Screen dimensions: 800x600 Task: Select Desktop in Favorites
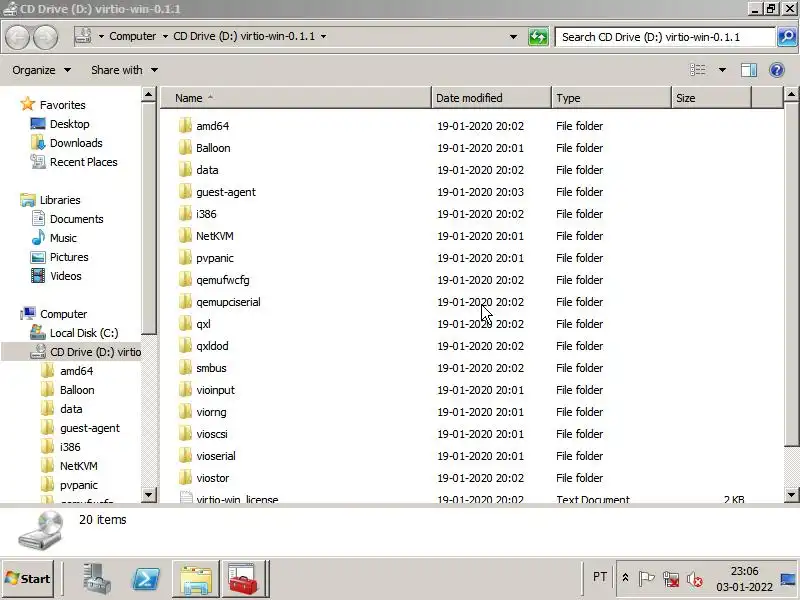69,123
